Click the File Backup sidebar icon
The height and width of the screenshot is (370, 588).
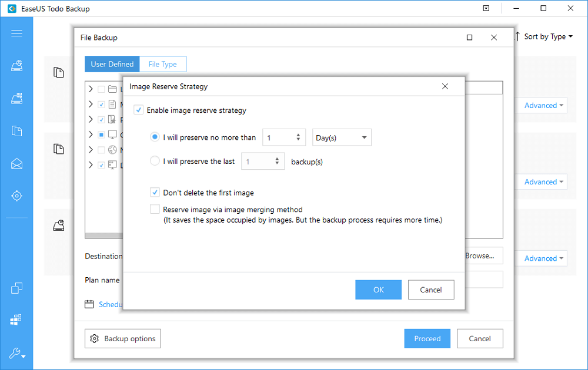point(16,131)
